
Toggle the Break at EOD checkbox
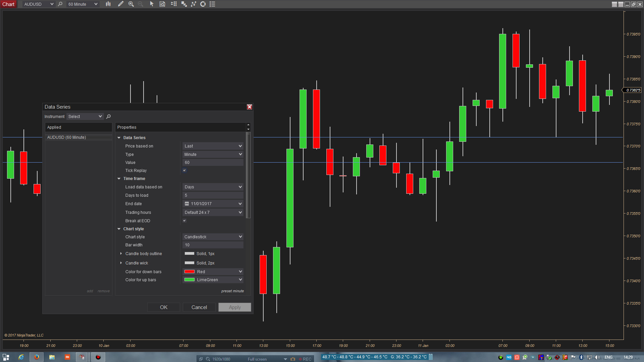tap(184, 221)
